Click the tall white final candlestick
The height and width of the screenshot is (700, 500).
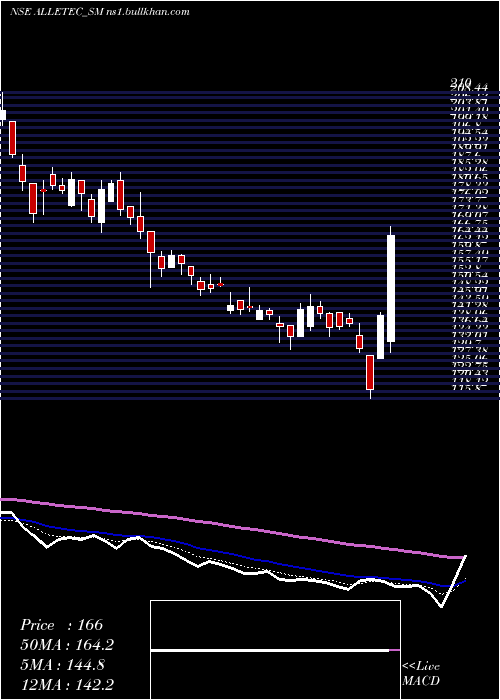coord(391,288)
